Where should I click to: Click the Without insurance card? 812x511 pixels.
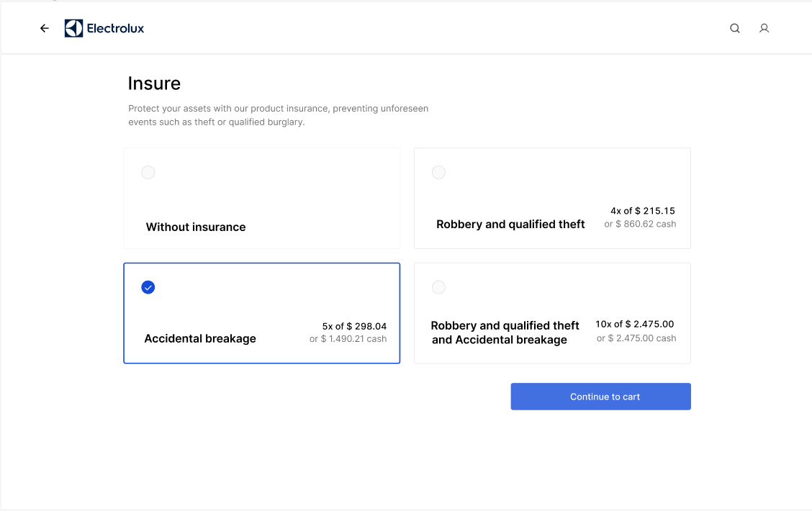point(261,198)
